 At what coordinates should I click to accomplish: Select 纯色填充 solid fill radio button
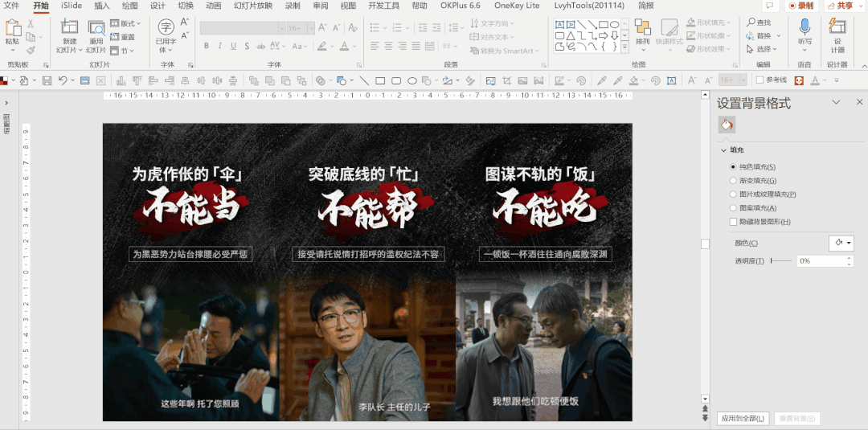pos(734,166)
